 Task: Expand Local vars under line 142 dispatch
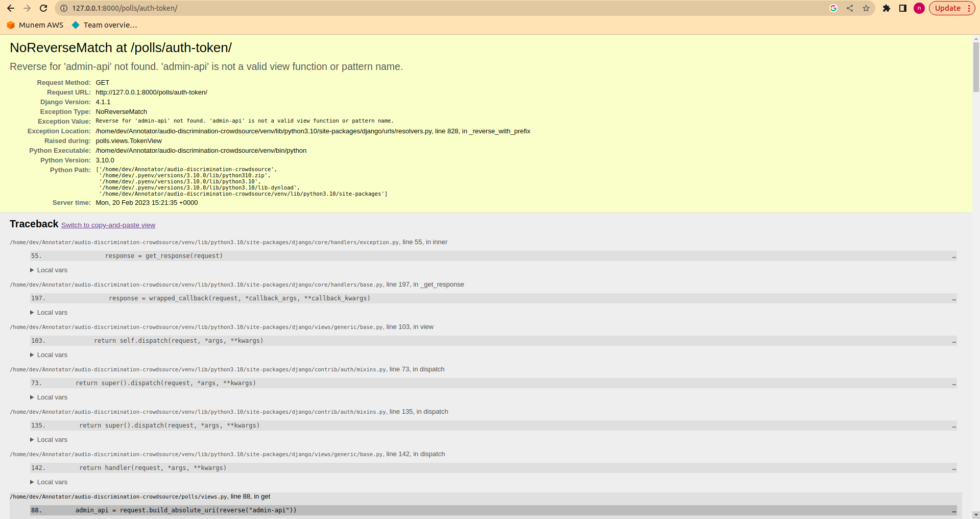(49, 482)
